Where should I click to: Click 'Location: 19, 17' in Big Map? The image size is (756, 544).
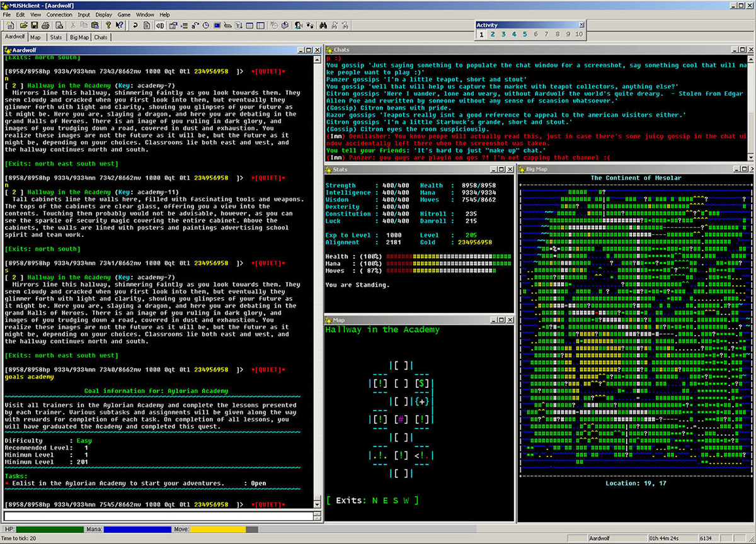635,484
